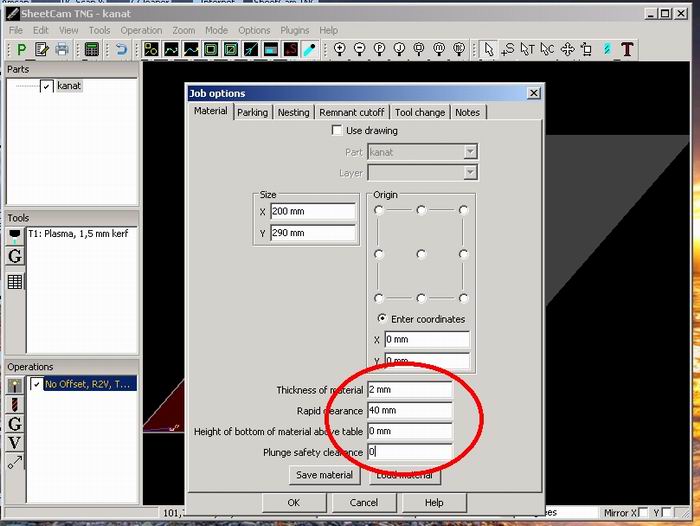Select the bottom-left Origin radio button

[x=379, y=298]
